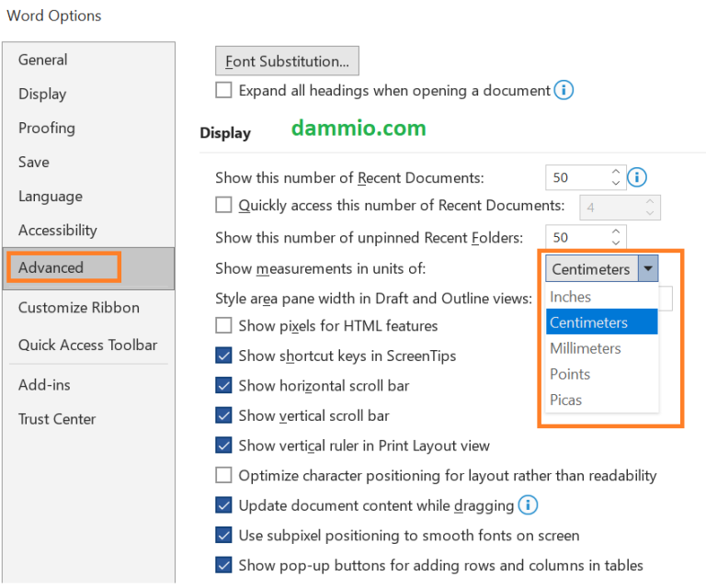Click info icon next to Recent Documents count
The width and height of the screenshot is (706, 588).
[636, 177]
